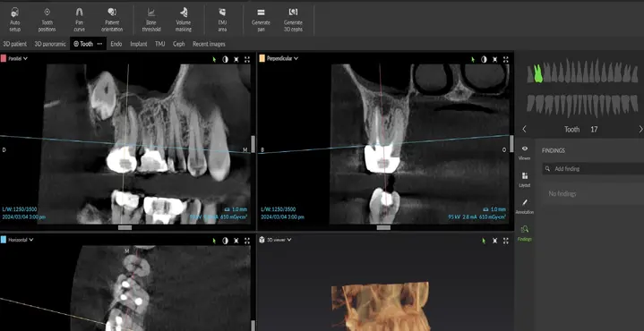Open the Patient orientation tool

click(112, 20)
